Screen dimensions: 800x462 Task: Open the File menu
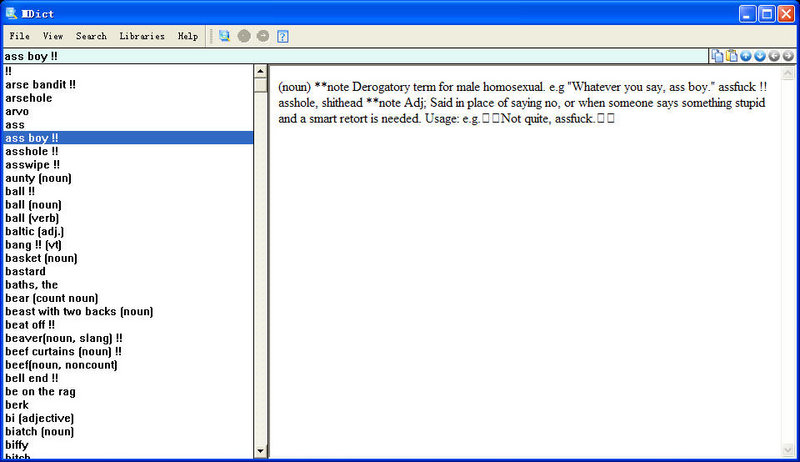(19, 36)
